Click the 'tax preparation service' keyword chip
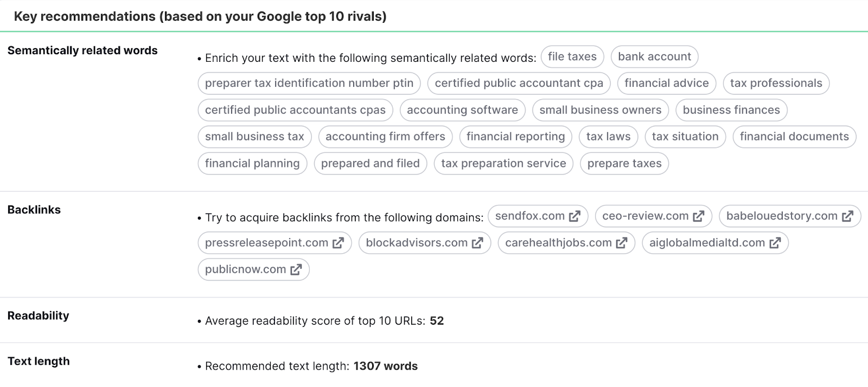The image size is (868, 387). pos(503,163)
